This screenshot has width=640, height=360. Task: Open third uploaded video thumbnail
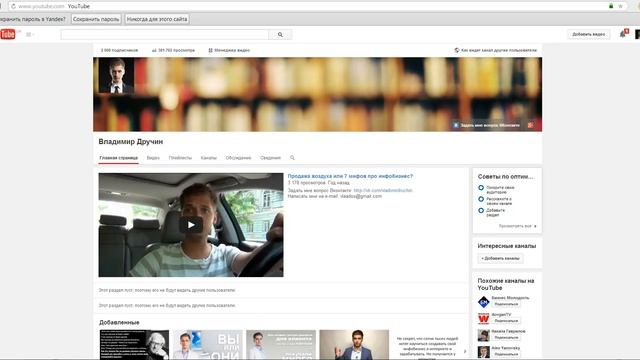tap(281, 345)
